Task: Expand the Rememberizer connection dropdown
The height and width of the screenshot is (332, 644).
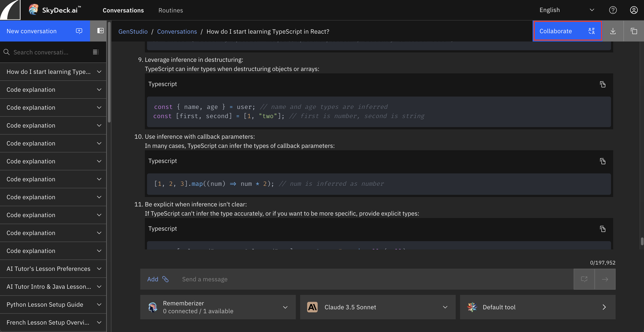Action: [x=285, y=307]
